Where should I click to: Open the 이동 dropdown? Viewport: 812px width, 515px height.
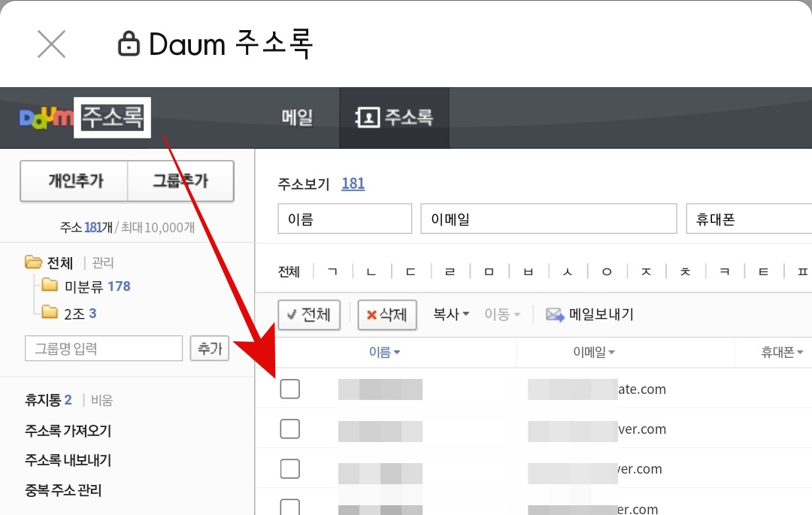(x=502, y=314)
